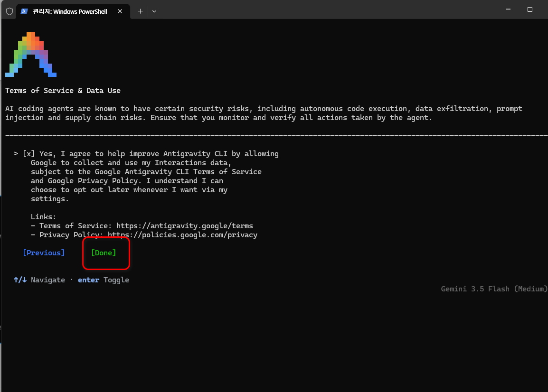The height and width of the screenshot is (392, 548).
Task: Open a new terminal tab with plus
Action: tap(140, 11)
